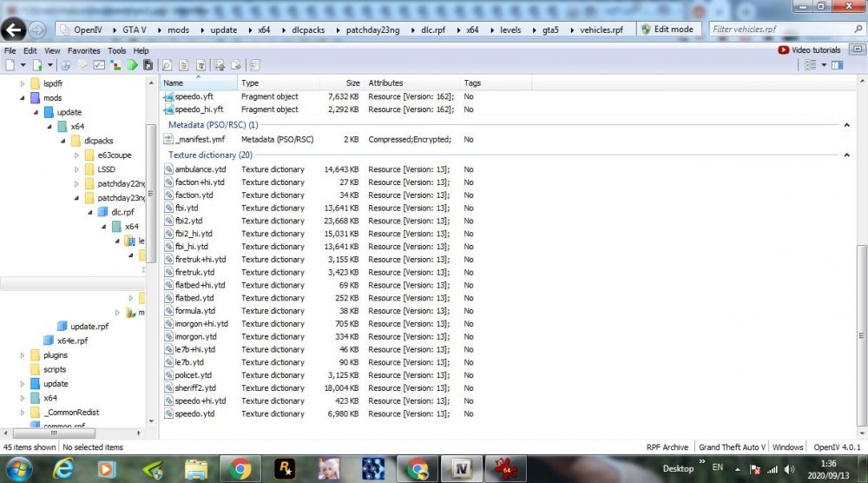Create a new blank document from toolbar
The width and height of the screenshot is (868, 483).
[x=10, y=65]
